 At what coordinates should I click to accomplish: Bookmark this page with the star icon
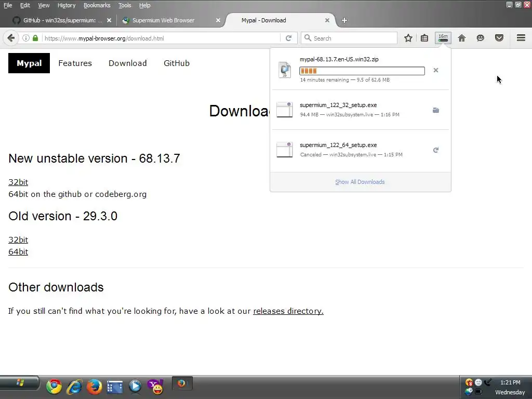pos(408,38)
